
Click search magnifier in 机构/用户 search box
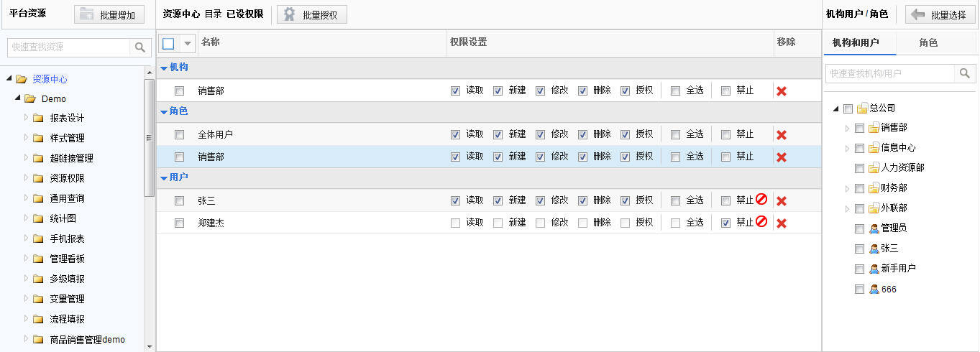tap(964, 73)
